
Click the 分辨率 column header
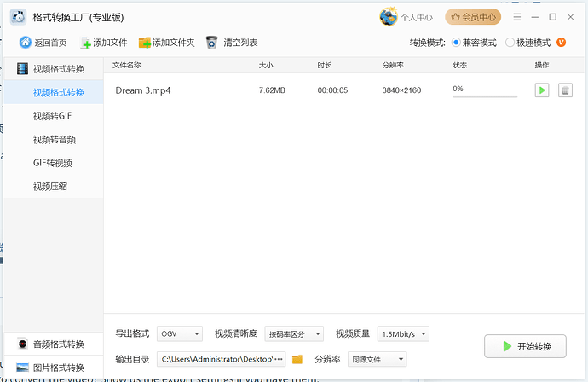[393, 66]
